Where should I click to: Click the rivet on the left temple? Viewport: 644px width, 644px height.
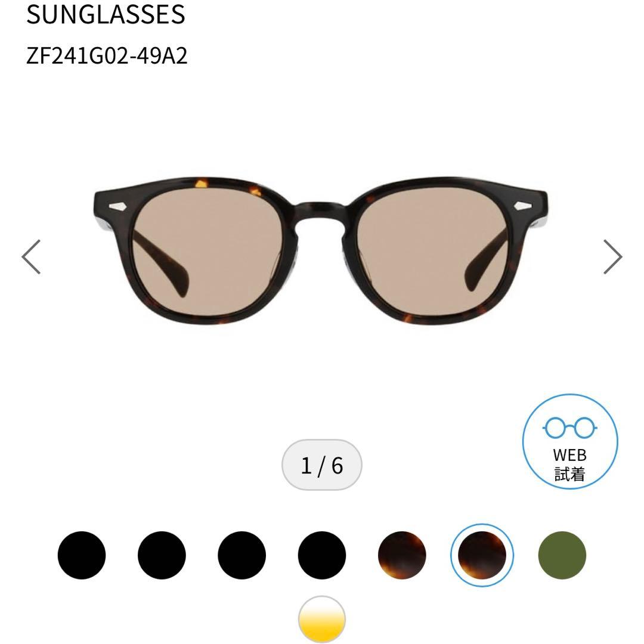point(119,206)
